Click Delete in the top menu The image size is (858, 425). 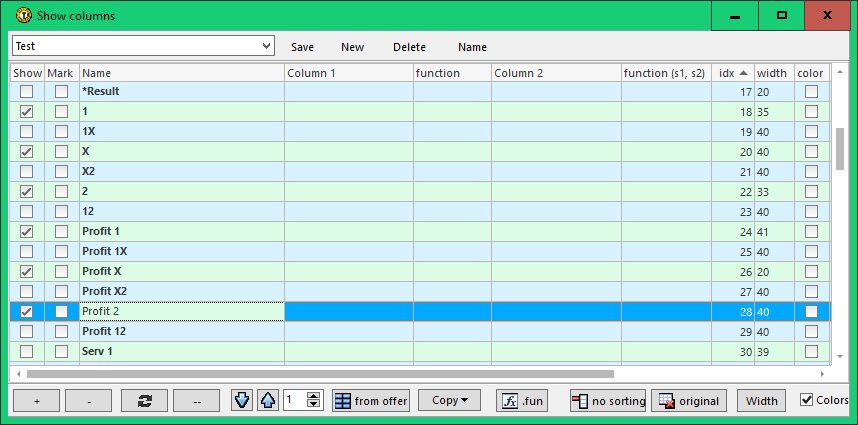[409, 47]
